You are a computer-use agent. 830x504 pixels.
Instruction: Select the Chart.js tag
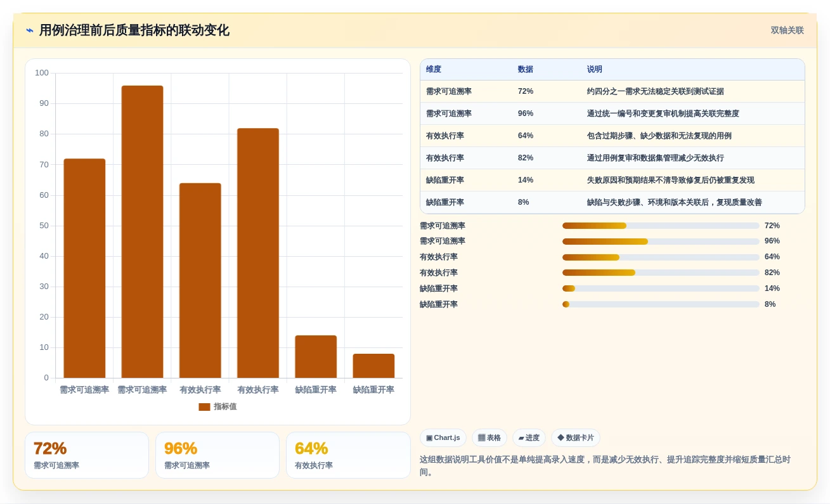(443, 438)
